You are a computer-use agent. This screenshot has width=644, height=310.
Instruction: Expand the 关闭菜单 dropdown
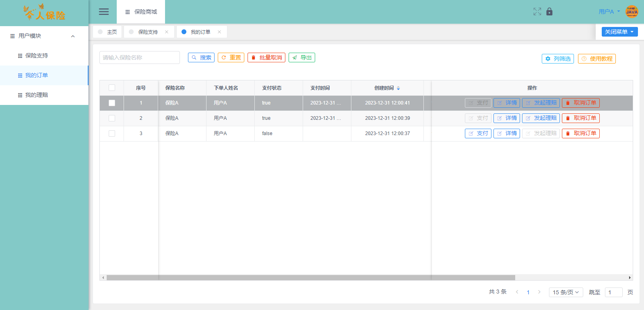619,32
